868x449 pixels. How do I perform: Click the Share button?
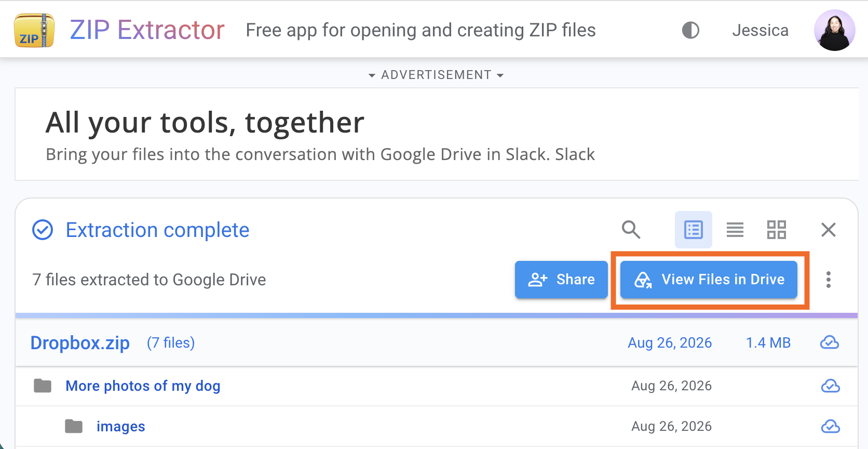pyautogui.click(x=561, y=280)
